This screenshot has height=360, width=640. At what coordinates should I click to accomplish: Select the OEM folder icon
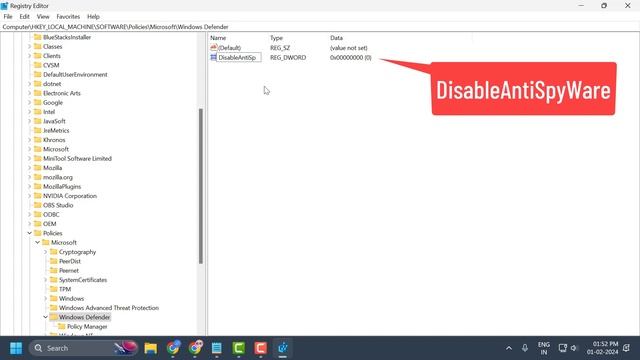pos(38,224)
